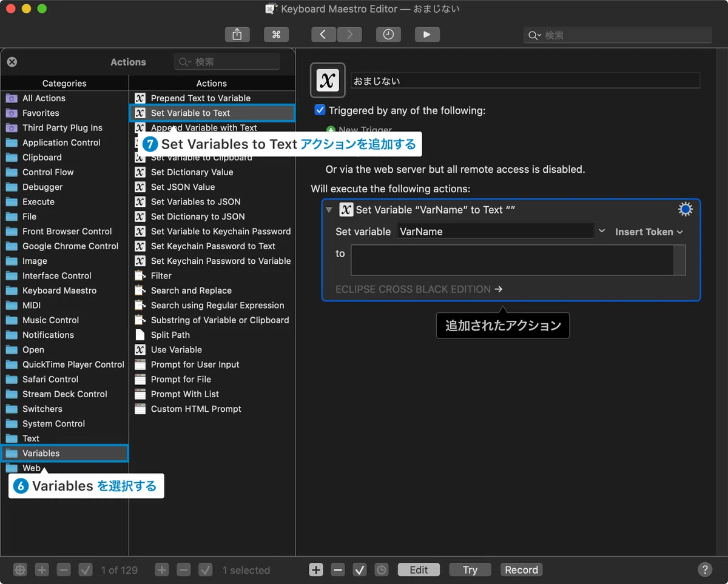
Task: Close the Actions panel with the X icon
Action: [12, 62]
